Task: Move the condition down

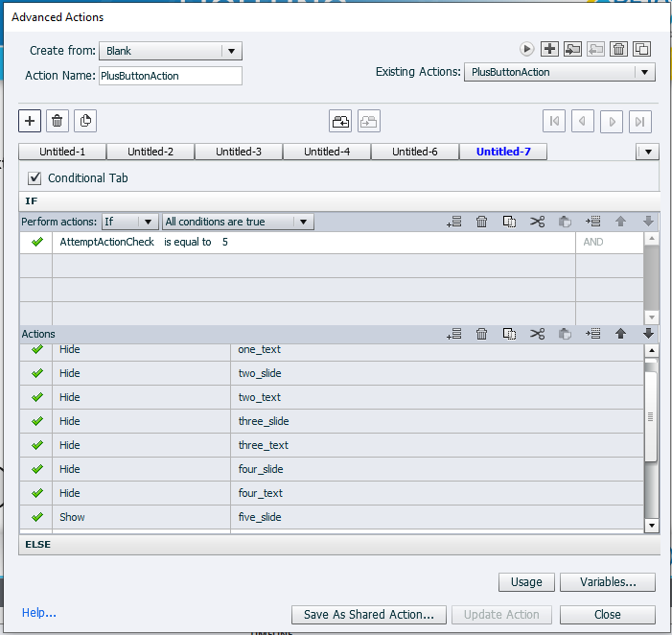Action: [648, 222]
